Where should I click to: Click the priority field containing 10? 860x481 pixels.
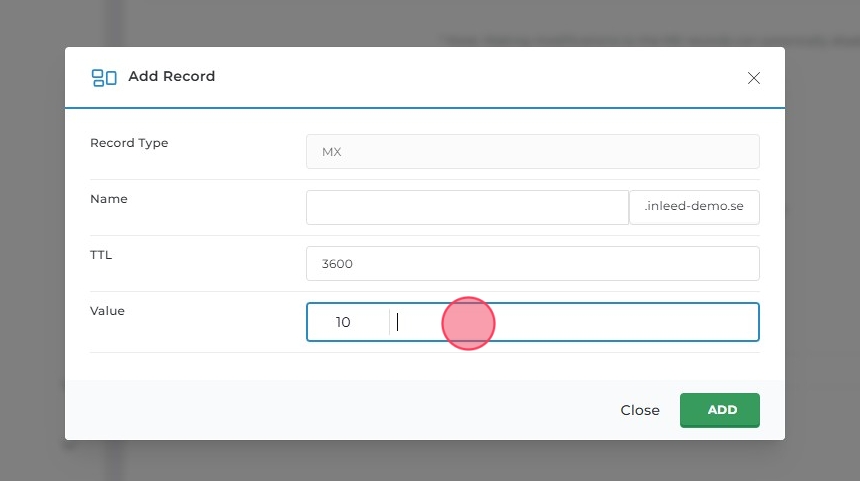(x=346, y=322)
